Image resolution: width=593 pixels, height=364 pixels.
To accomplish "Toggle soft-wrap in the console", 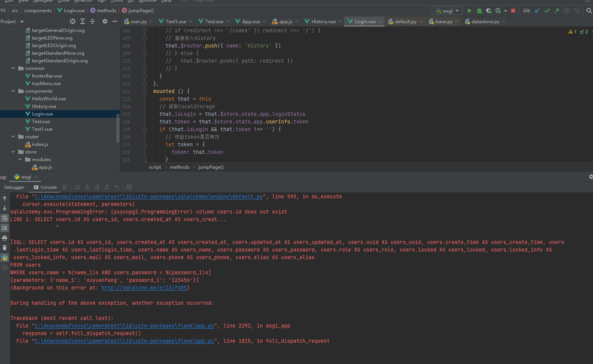I will (5, 218).
